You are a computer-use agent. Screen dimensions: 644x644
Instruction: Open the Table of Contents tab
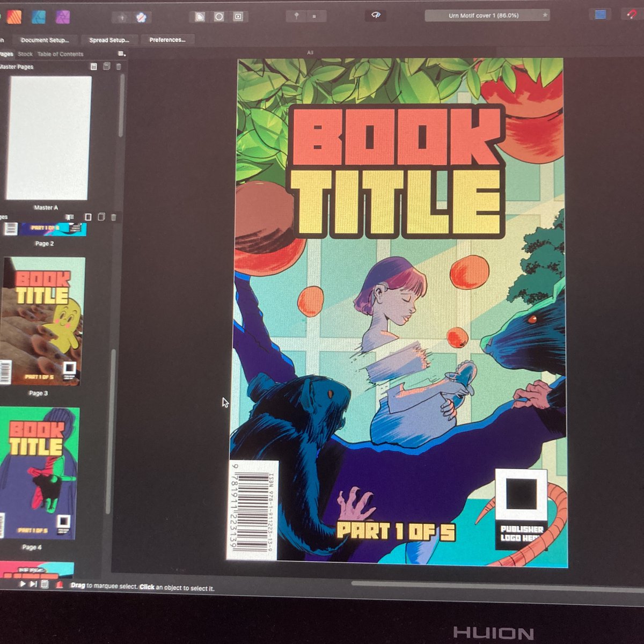pos(60,54)
